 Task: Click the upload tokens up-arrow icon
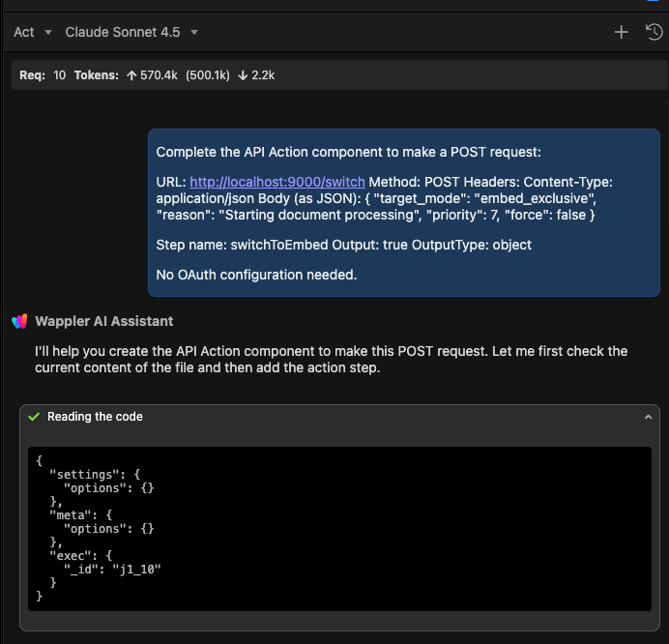(131, 74)
